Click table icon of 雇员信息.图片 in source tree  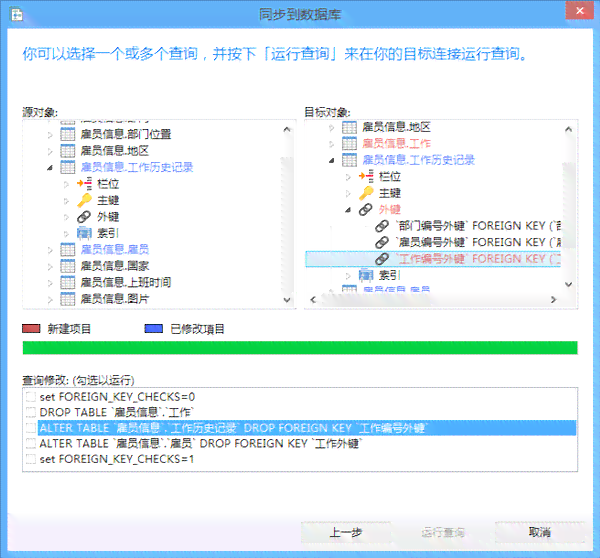click(x=68, y=299)
